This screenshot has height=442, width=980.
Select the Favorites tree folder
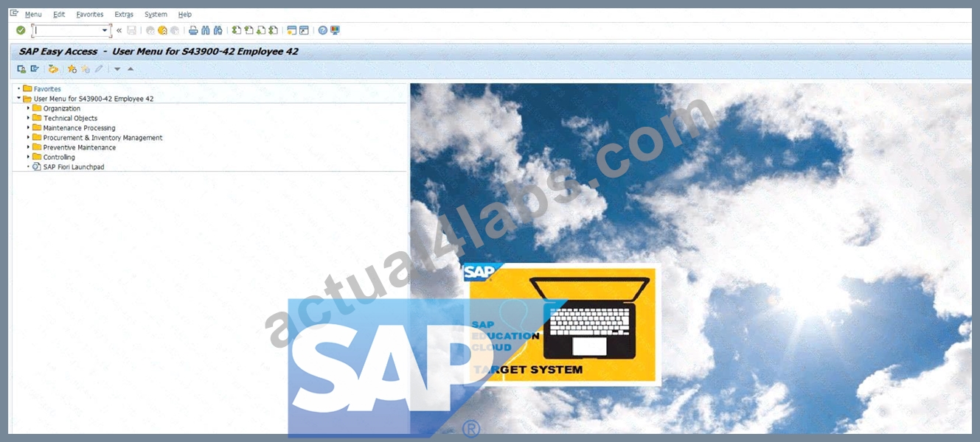[x=42, y=89]
